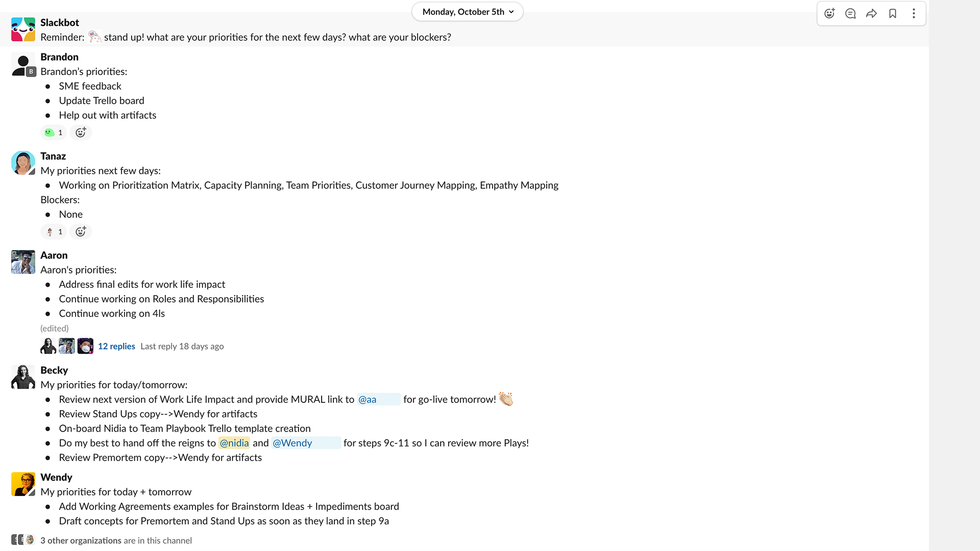
Task: Toggle the animated reaction on Brandon's message
Action: 53,133
